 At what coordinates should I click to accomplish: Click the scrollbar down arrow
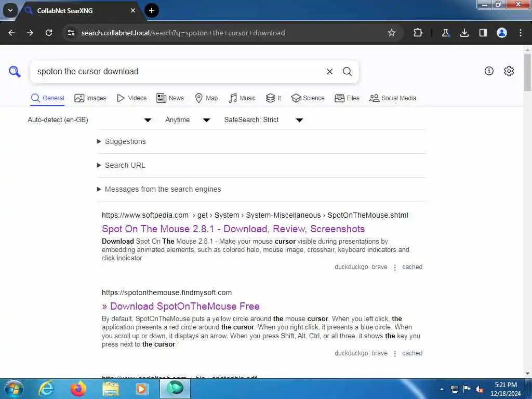527,374
